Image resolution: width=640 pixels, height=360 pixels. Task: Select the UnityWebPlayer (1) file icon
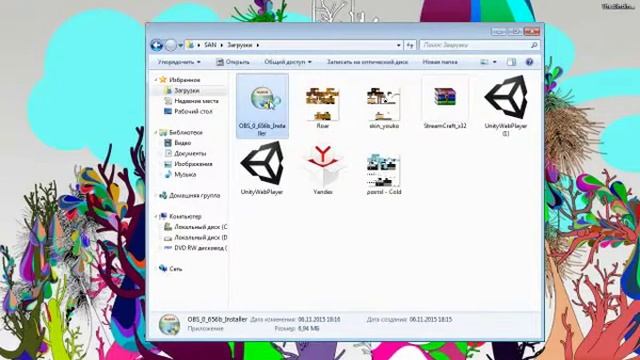tap(506, 97)
